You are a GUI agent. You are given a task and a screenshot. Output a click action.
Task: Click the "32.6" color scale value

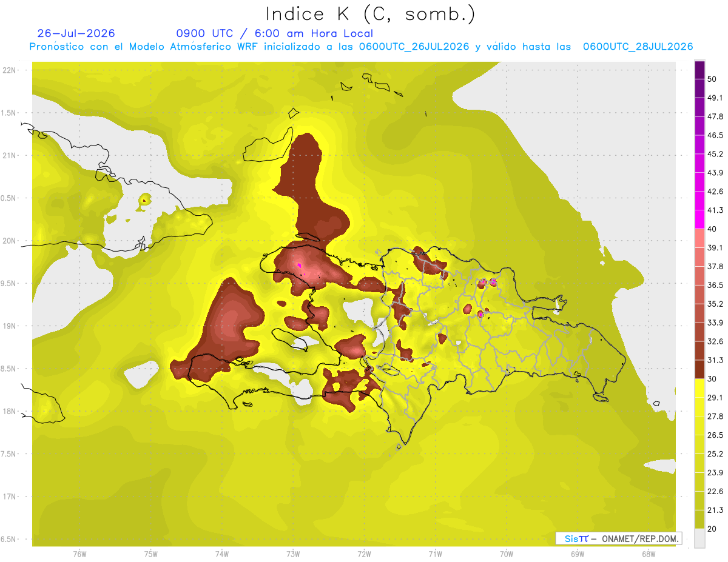coord(716,341)
